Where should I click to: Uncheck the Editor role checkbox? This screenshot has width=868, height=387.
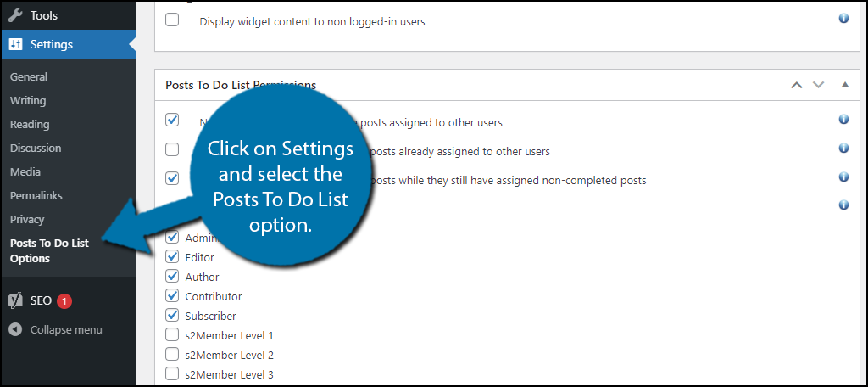tap(172, 256)
